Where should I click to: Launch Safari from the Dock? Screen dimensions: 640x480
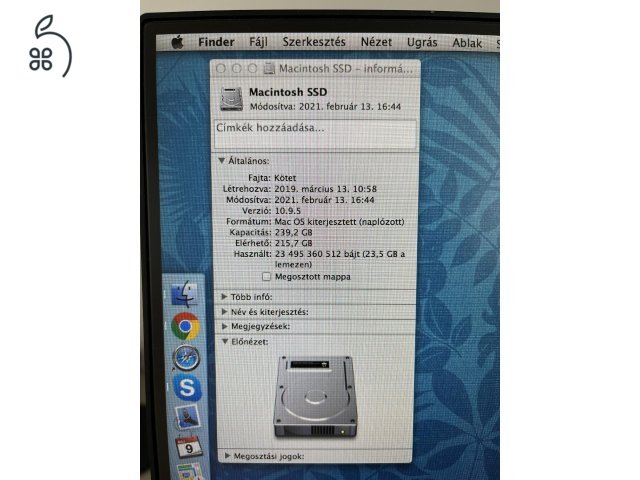click(187, 358)
